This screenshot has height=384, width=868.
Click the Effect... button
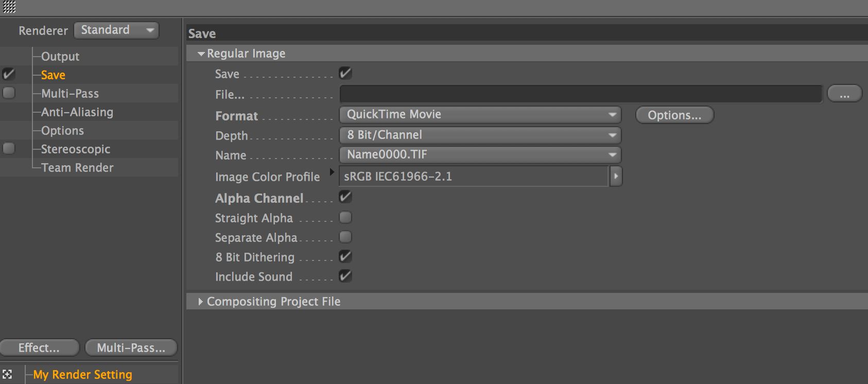(x=40, y=347)
